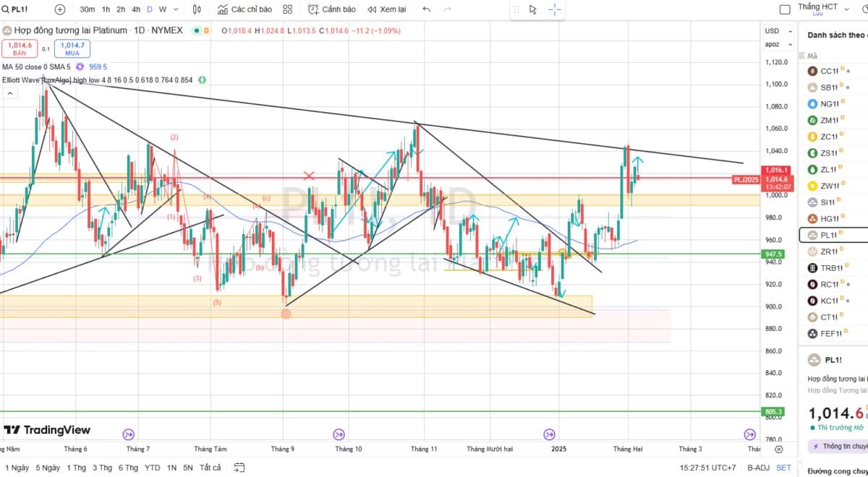Image resolution: width=868 pixels, height=477 pixels.
Task: Save layout using Lưu link
Action: click(x=817, y=14)
